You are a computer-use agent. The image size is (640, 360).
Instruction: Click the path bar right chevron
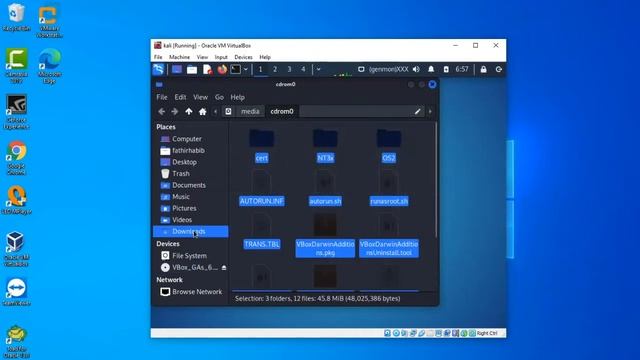click(x=430, y=111)
